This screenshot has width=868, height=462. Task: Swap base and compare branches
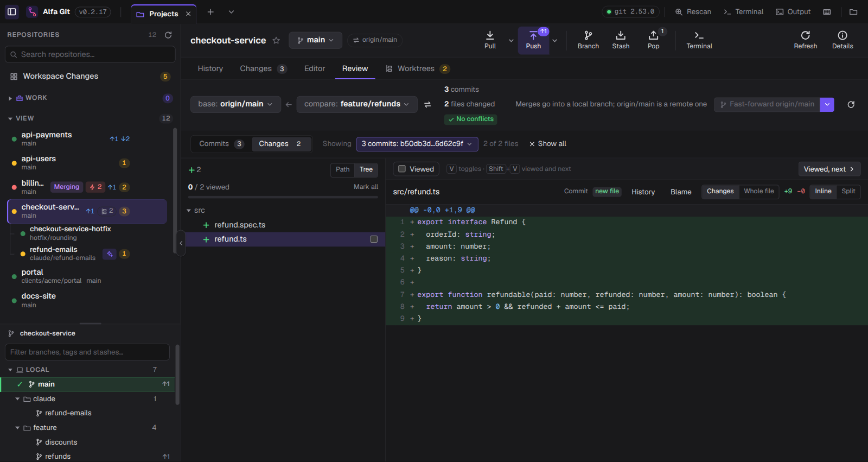(x=427, y=104)
